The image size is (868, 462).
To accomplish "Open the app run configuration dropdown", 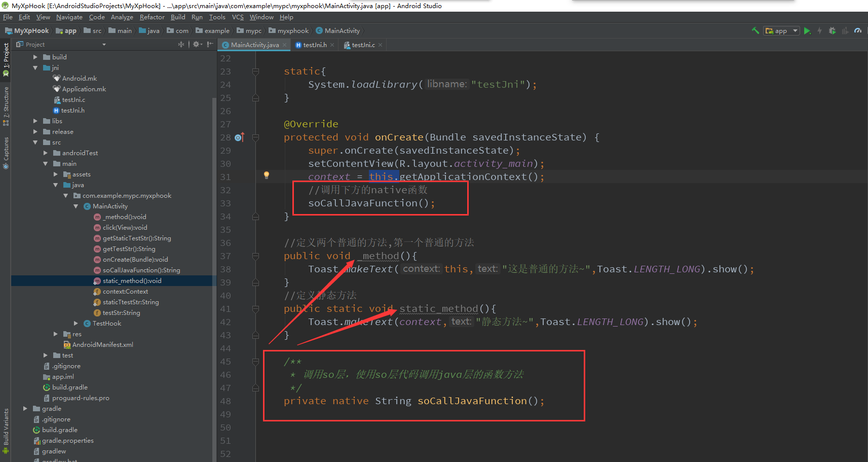I will pos(781,31).
